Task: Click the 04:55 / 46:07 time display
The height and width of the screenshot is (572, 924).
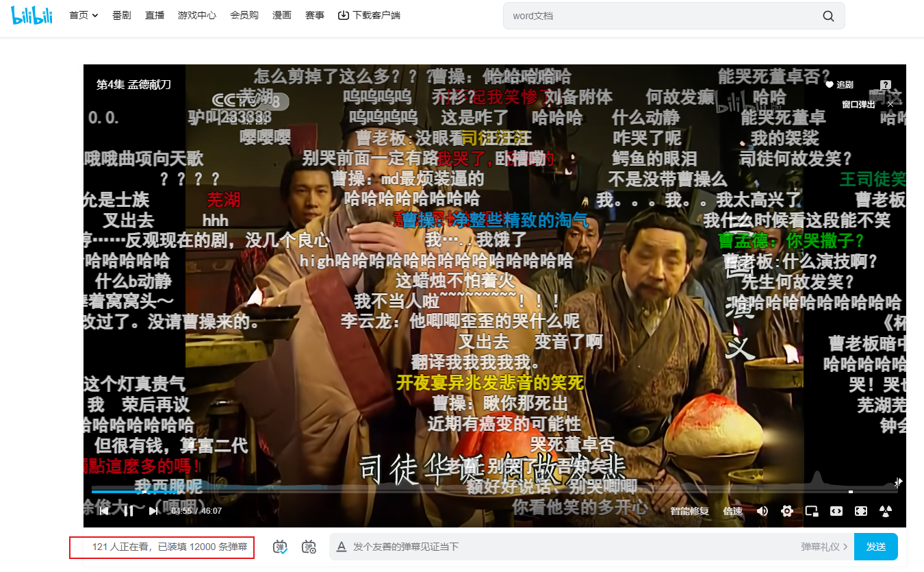Action: pyautogui.click(x=196, y=511)
